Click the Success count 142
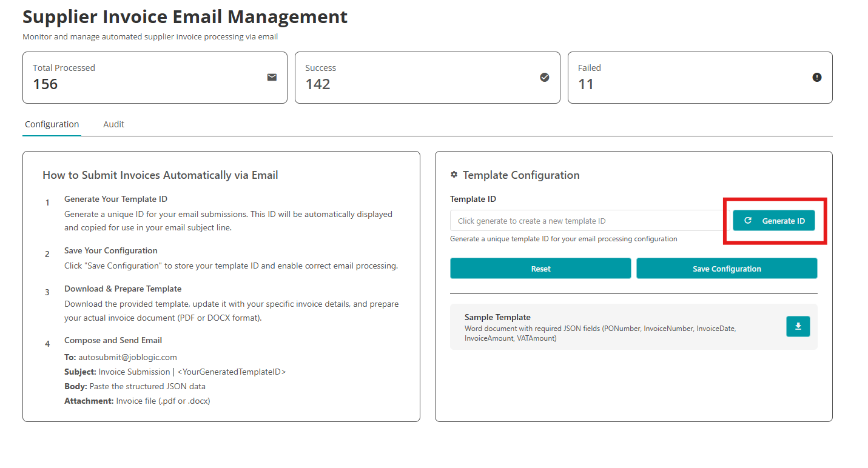868x468 pixels. tap(318, 84)
